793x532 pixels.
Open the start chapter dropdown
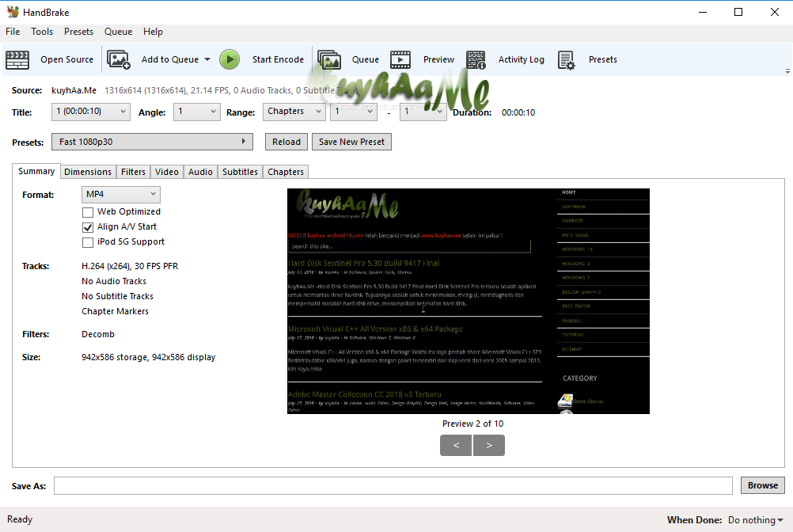(354, 112)
